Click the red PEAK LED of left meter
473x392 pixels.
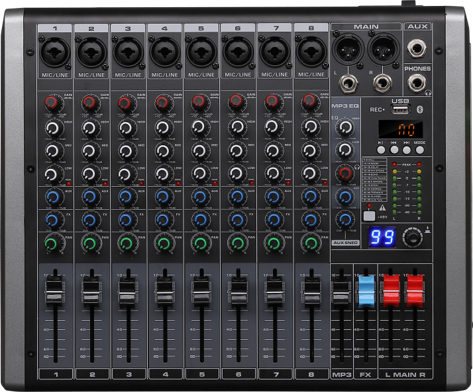pos(394,164)
